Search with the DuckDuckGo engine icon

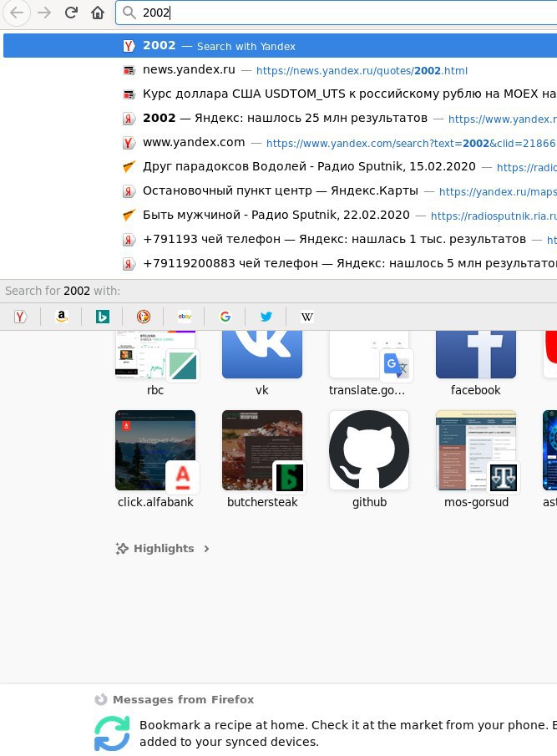(143, 317)
